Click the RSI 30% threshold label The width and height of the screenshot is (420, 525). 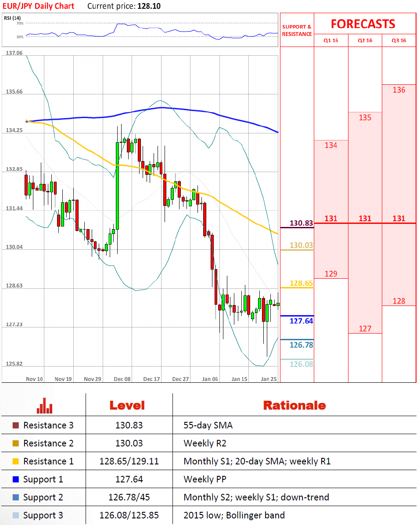tap(20, 37)
